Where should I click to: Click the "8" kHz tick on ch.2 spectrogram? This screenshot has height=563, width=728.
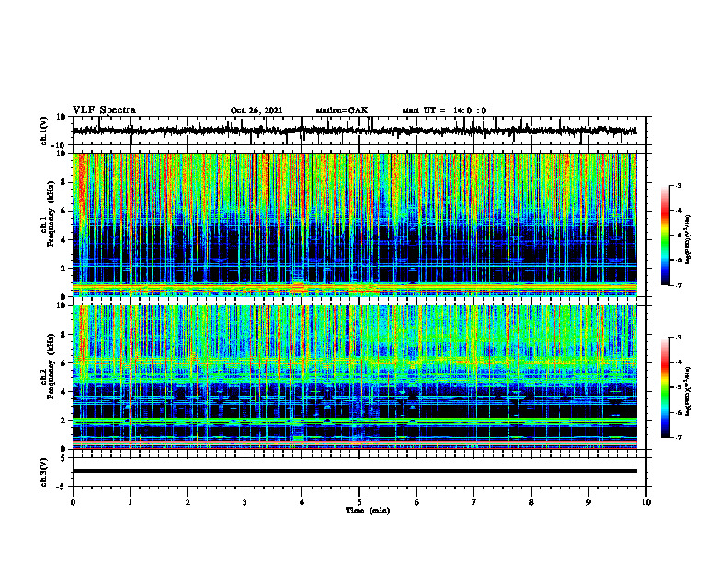64,335
